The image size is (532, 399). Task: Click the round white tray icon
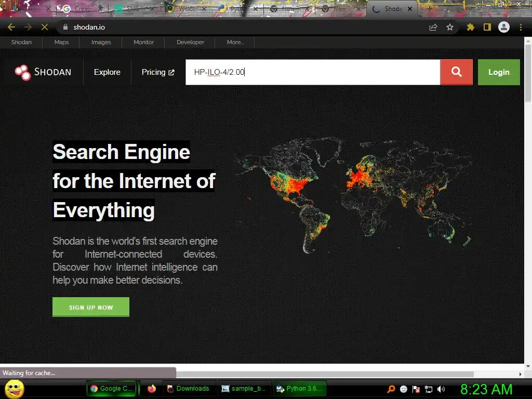pos(404,389)
